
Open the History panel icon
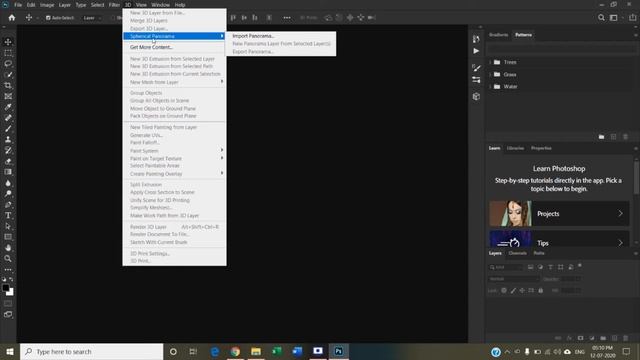[476, 39]
